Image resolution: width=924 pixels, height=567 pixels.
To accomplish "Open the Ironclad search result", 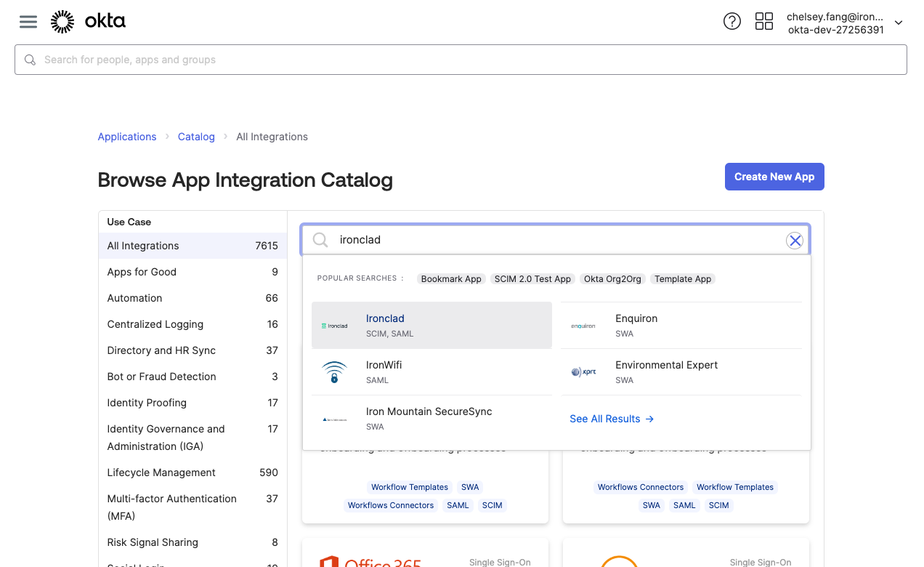I will (x=431, y=326).
